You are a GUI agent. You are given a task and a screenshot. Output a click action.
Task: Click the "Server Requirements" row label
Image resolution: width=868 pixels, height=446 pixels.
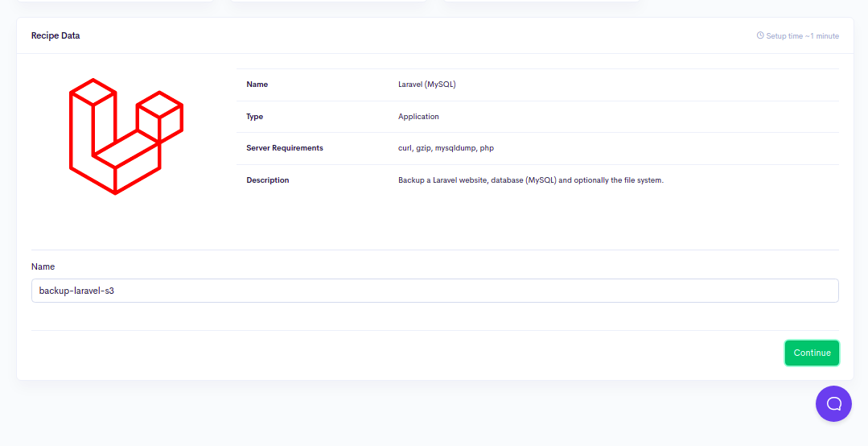285,148
